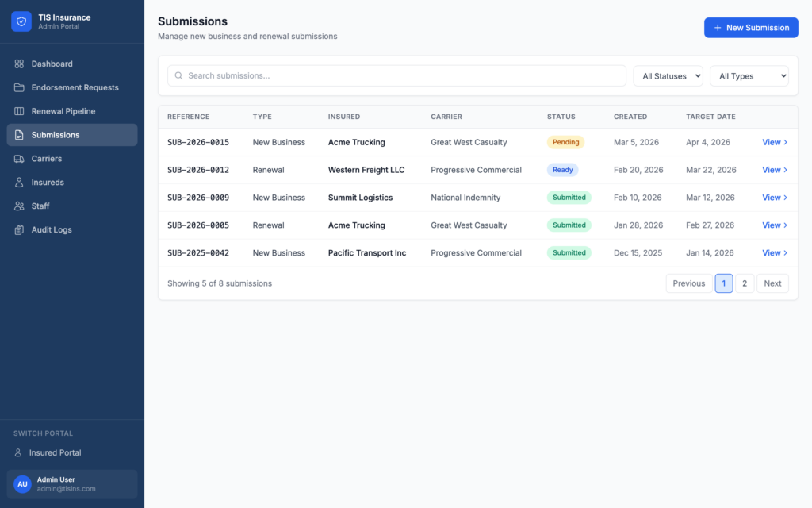
Task: Click the AU avatar circle
Action: [x=22, y=484]
